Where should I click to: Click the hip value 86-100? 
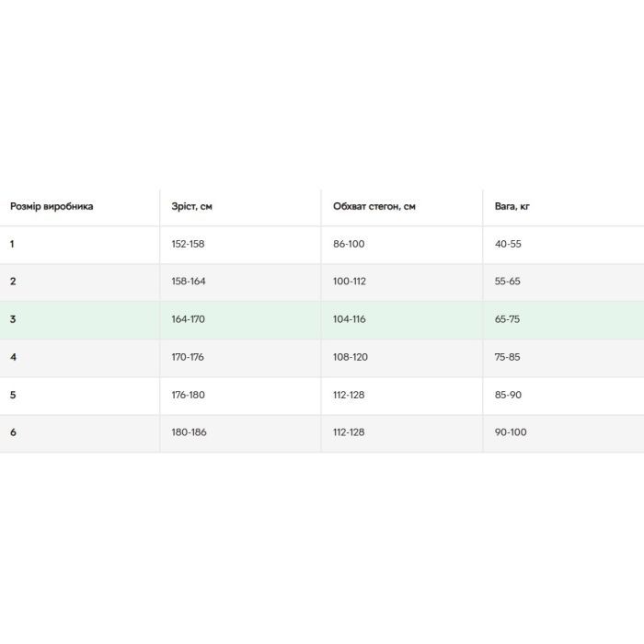(x=350, y=245)
